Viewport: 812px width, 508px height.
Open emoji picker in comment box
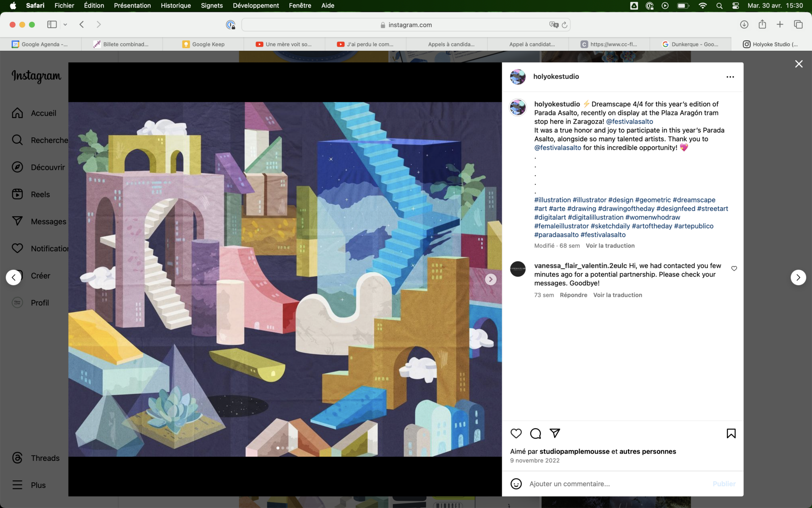(x=516, y=484)
